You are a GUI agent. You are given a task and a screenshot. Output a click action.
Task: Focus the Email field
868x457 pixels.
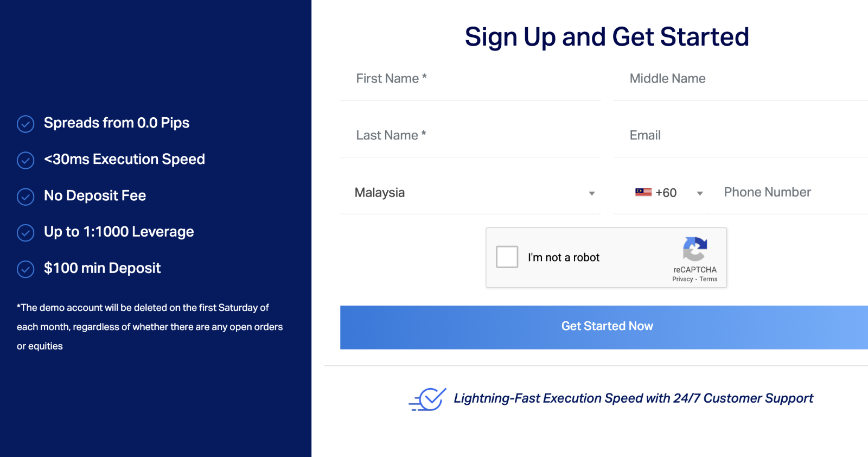point(741,136)
